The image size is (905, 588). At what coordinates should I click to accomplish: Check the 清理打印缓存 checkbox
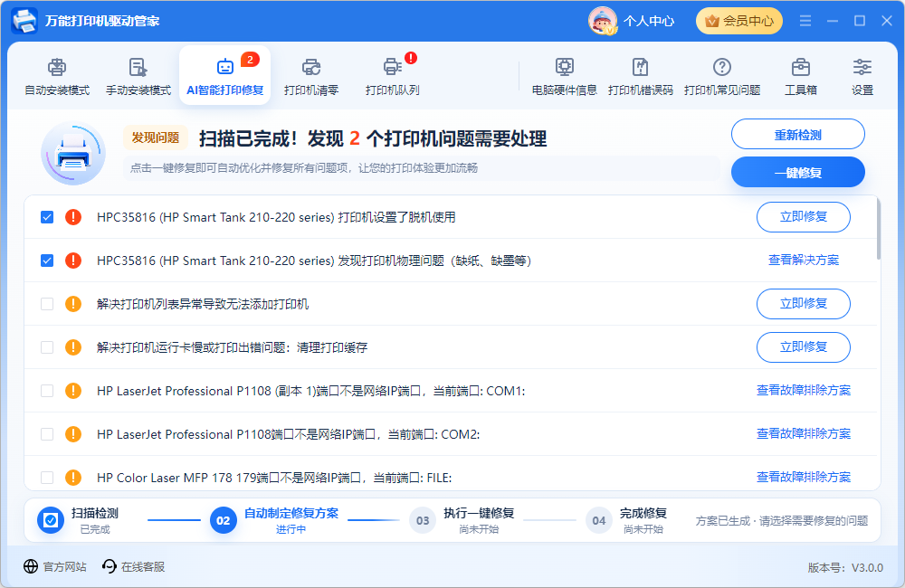[47, 347]
